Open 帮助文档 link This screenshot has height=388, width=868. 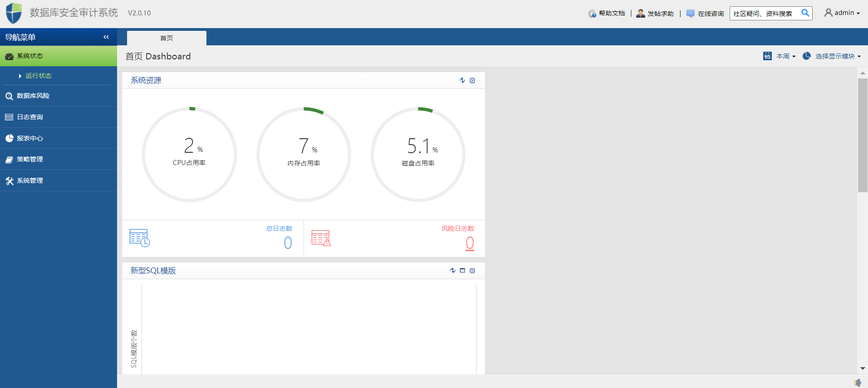coord(612,13)
